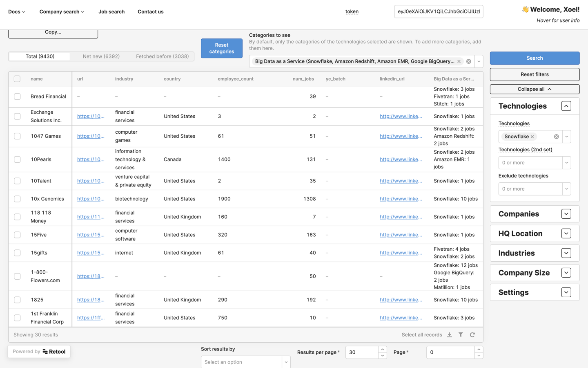Decrease Page number with the down arrow
The width and height of the screenshot is (588, 368).
pos(479,356)
